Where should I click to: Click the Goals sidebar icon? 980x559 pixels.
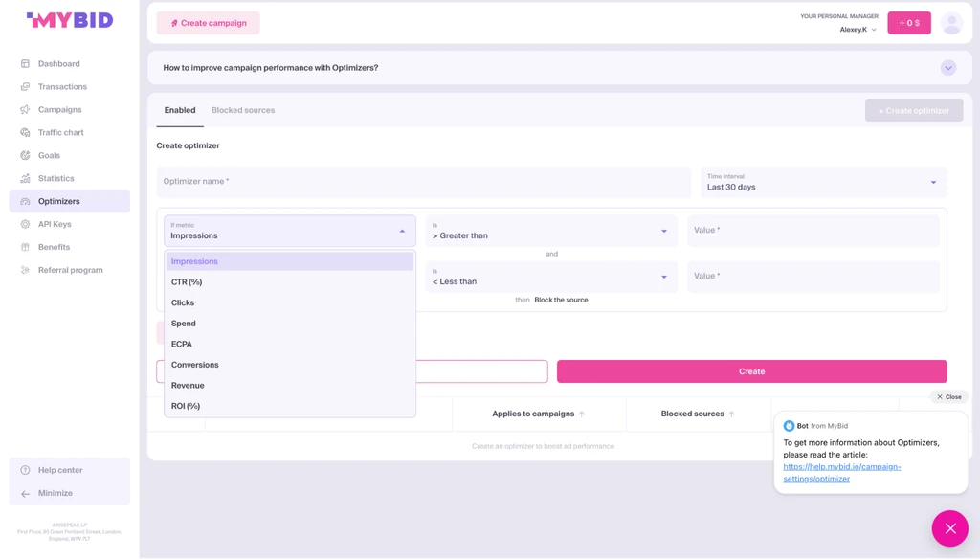pos(25,156)
